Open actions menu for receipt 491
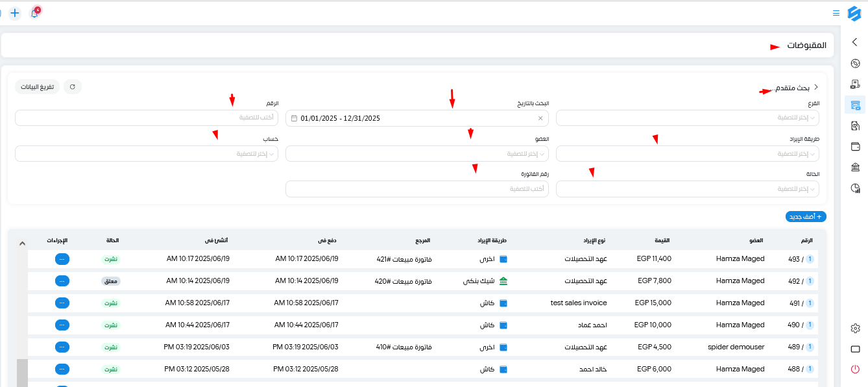The image size is (868, 387). (62, 303)
